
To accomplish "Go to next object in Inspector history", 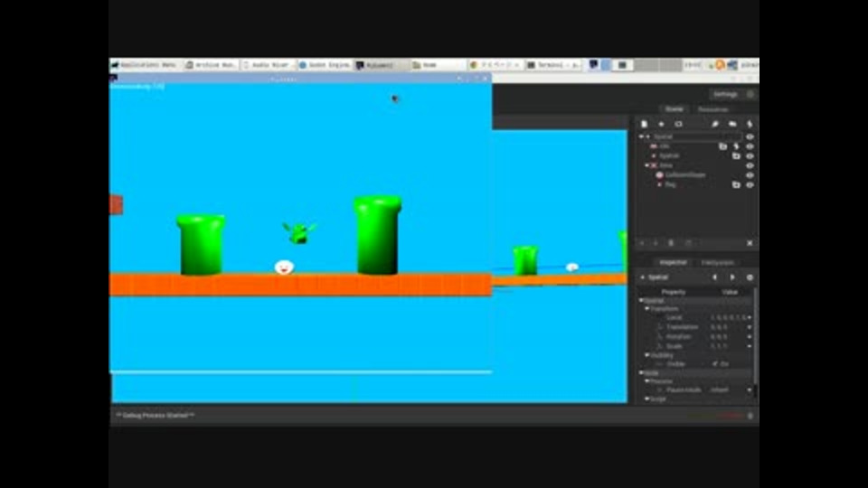I will [731, 277].
